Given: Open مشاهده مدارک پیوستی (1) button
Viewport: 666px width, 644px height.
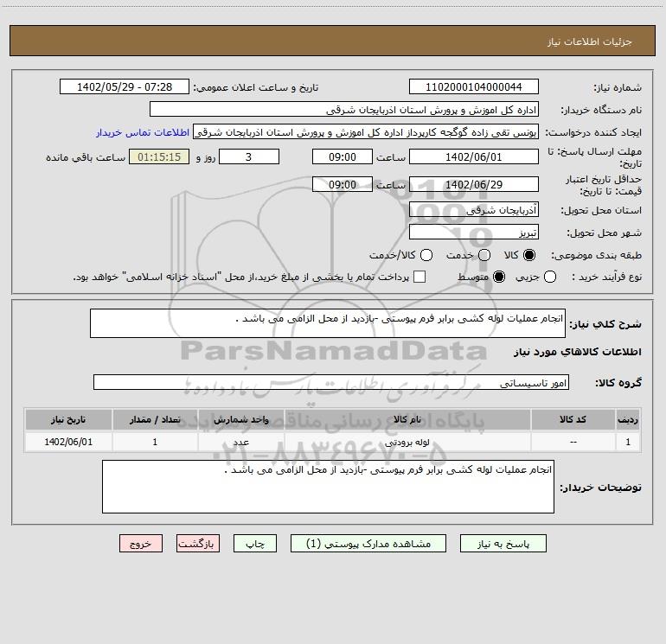Looking at the screenshot, I should pos(368,544).
